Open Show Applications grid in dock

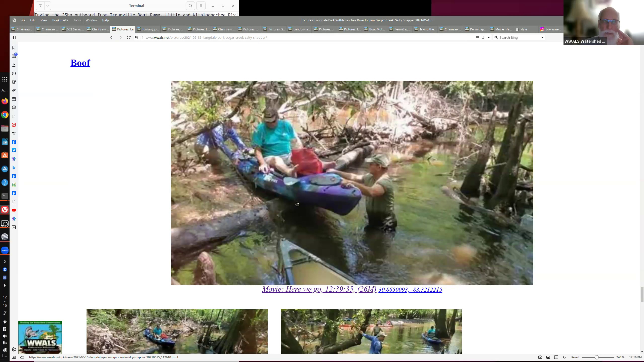(5, 79)
